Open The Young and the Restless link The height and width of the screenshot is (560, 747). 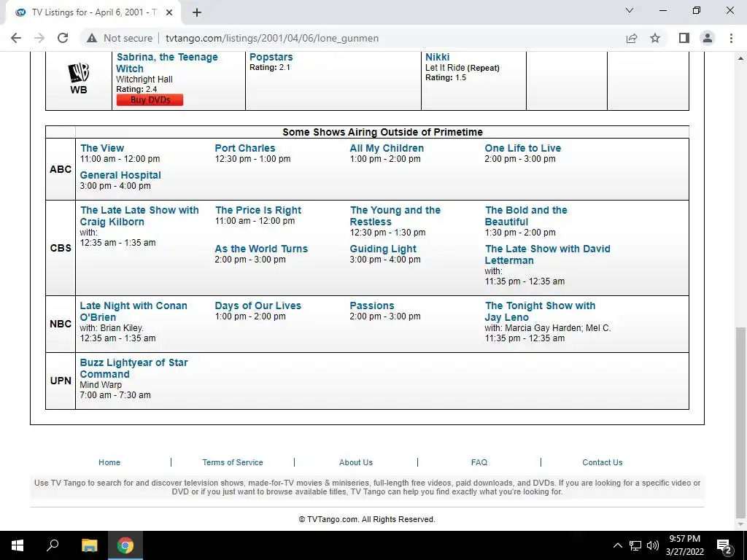click(395, 216)
